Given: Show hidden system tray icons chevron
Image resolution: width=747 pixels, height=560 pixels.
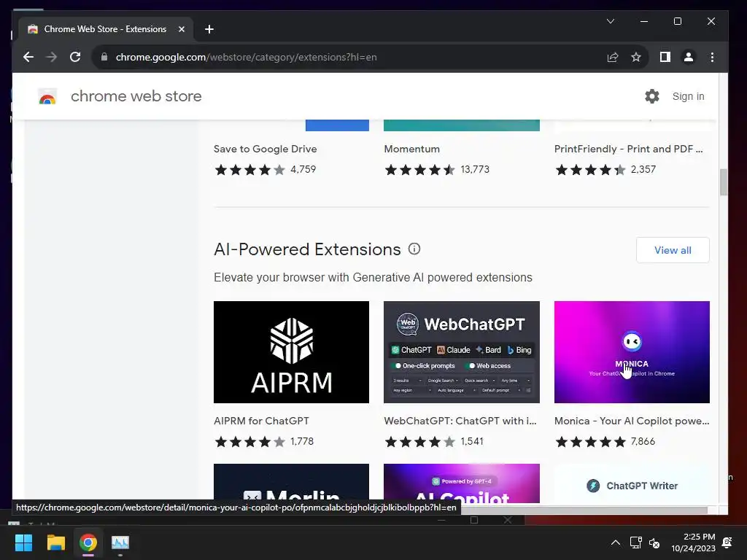Looking at the screenshot, I should coord(616,542).
